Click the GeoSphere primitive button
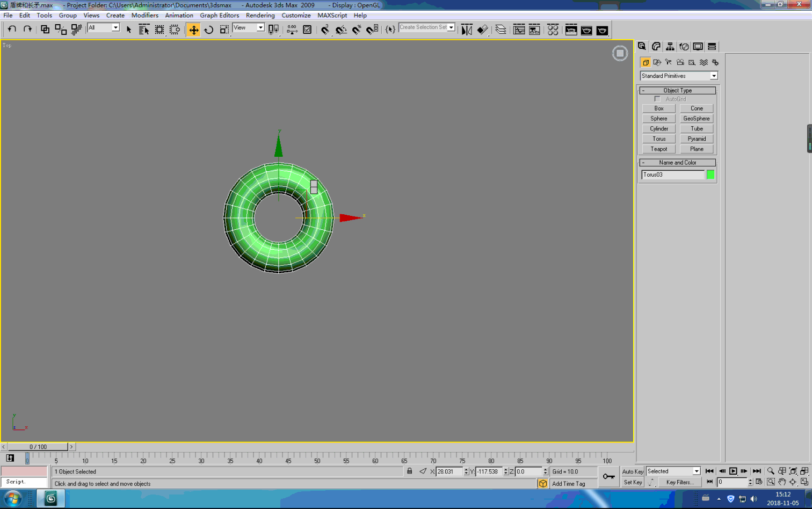Image resolution: width=812 pixels, height=509 pixels. tap(697, 119)
